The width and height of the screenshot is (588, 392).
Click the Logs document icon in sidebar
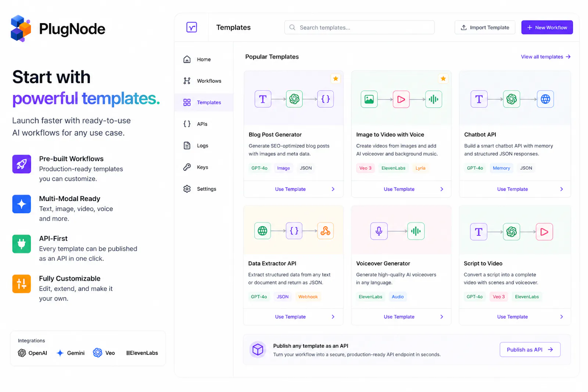pos(187,145)
